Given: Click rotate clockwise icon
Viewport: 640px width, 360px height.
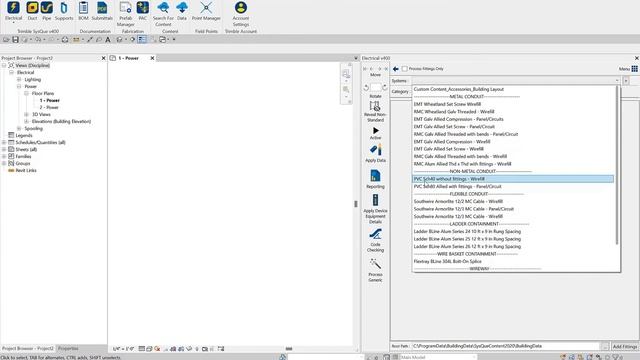Looking at the screenshot, I should tap(385, 87).
